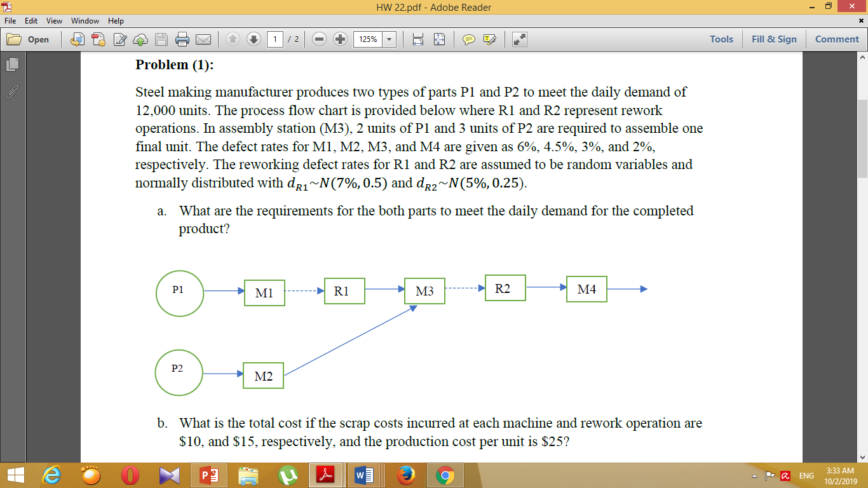This screenshot has height=488, width=868.
Task: Select the Highlight Text tool
Action: pos(489,39)
